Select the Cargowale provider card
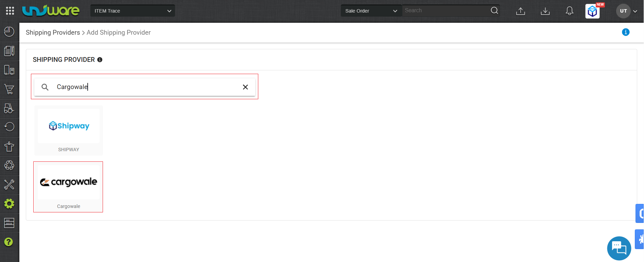Screen dimensions: 644x262 click(68, 187)
